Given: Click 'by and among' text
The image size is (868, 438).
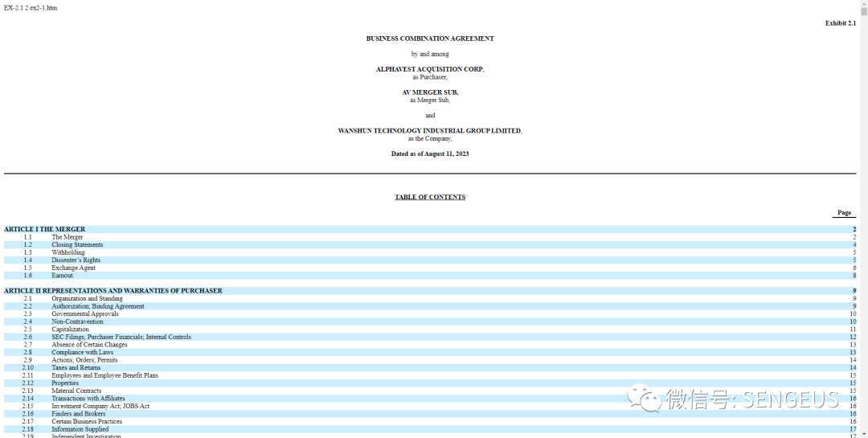Looking at the screenshot, I should (430, 55).
